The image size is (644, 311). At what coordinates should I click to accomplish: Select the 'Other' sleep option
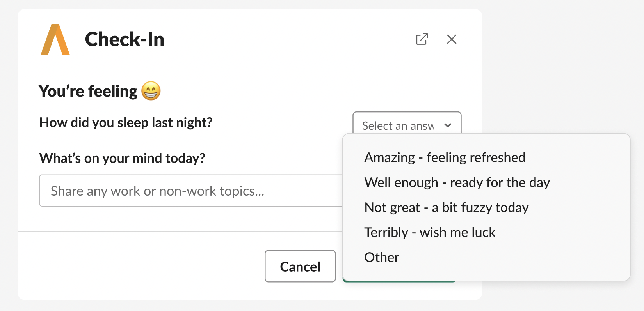(382, 257)
